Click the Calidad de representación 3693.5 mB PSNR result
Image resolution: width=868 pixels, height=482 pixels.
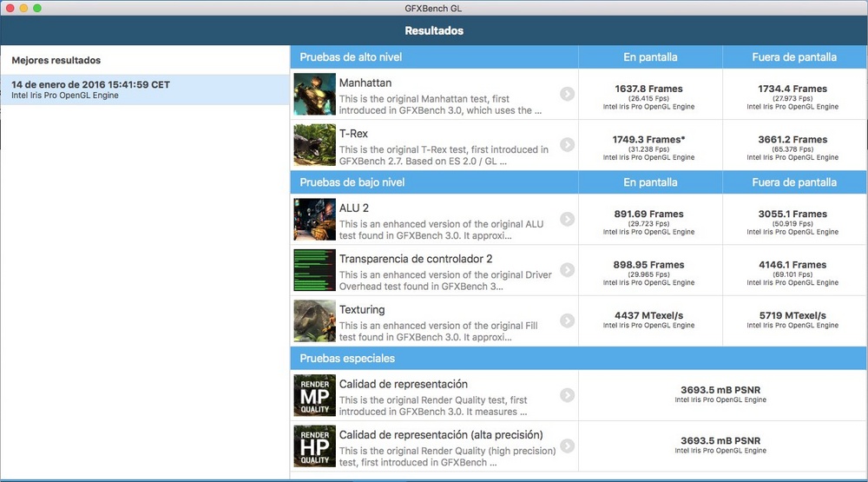click(720, 390)
